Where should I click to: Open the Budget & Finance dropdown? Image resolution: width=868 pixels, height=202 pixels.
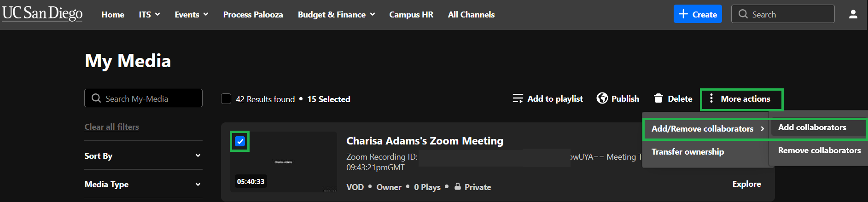click(x=336, y=15)
